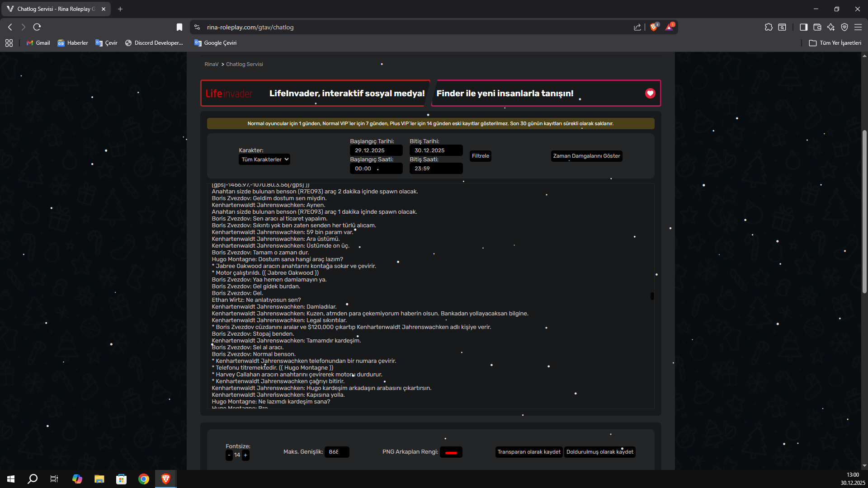
Task: Open site settings icon in address bar
Action: tap(197, 27)
